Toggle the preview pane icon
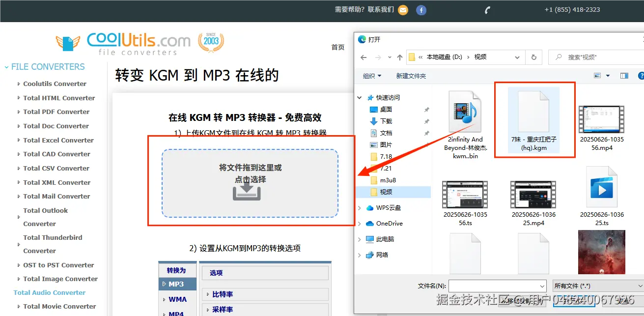Viewport: 644px width, 316px height. [x=624, y=76]
